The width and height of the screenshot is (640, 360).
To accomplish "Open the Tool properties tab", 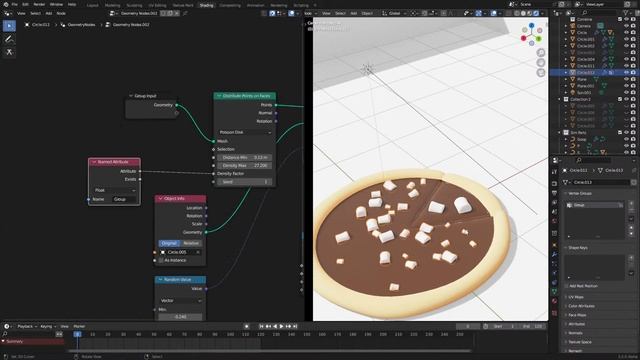I will 554,172.
